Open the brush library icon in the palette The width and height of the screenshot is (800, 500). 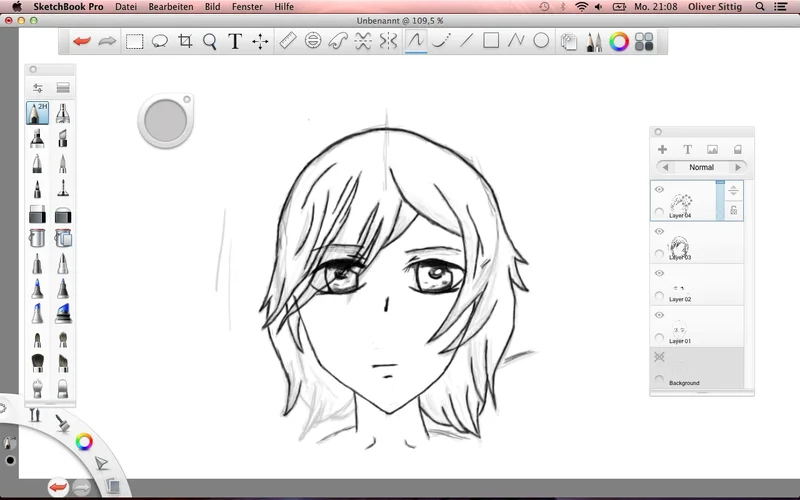pos(63,88)
